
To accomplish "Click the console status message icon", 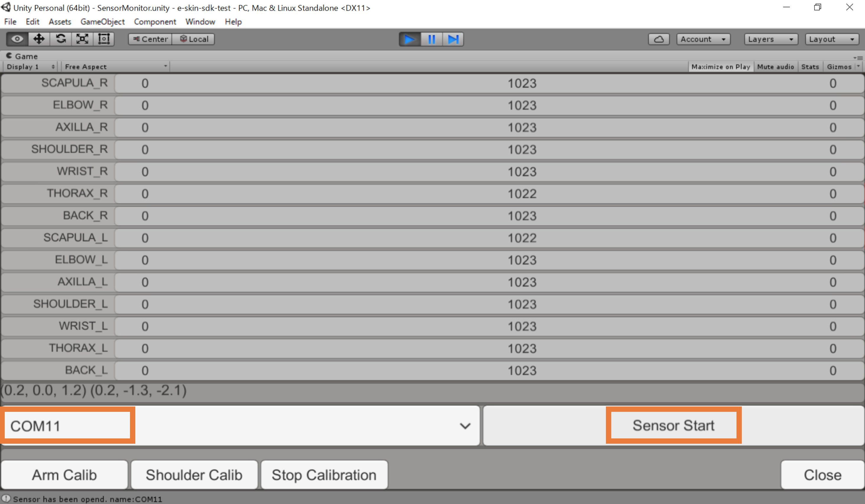I will (x=6, y=498).
